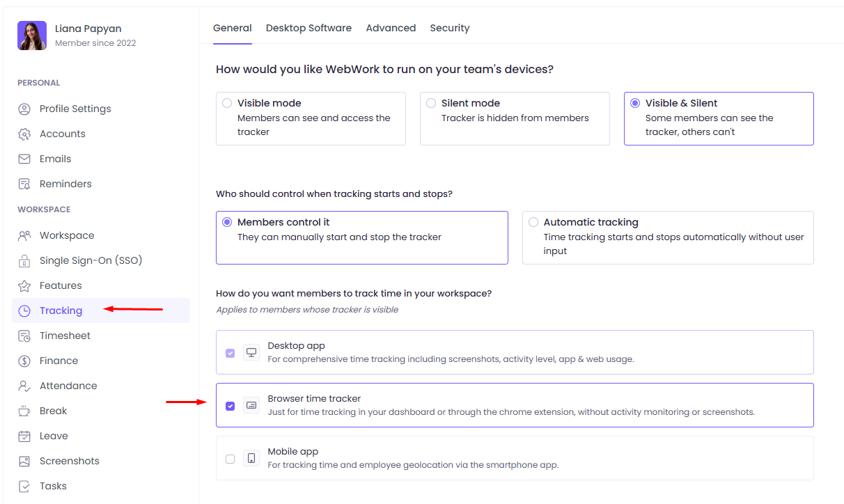This screenshot has height=504, width=844.
Task: Choose Automatic tracking for start and stop
Action: point(533,221)
